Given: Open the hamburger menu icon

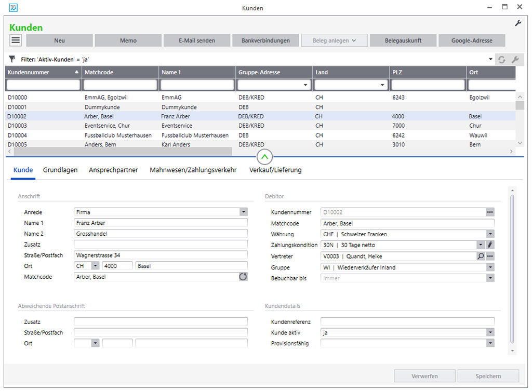Looking at the screenshot, I should [16, 40].
